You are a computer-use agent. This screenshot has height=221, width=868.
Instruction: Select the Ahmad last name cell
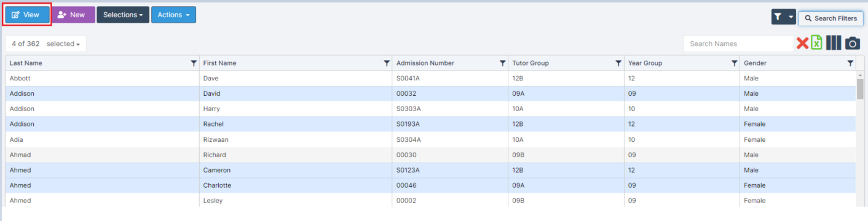click(x=20, y=155)
